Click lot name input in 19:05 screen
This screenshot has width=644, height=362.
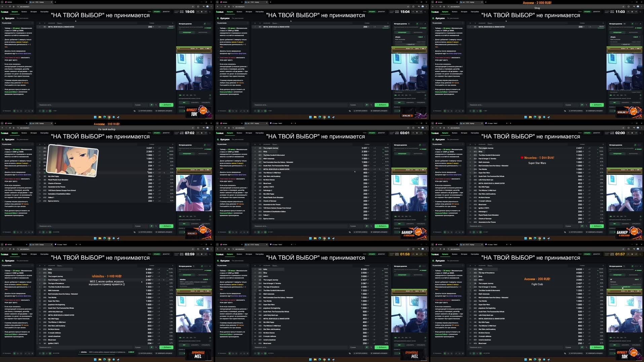click(85, 105)
